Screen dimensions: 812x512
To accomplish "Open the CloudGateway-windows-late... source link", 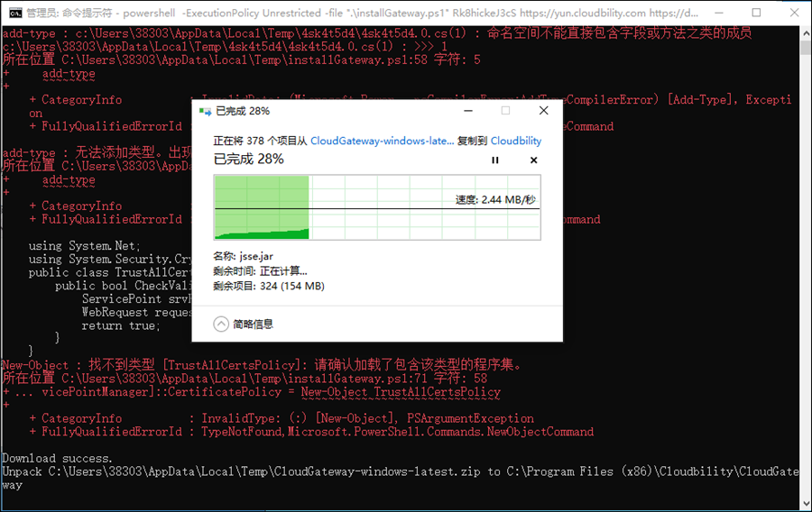I will pyautogui.click(x=383, y=141).
